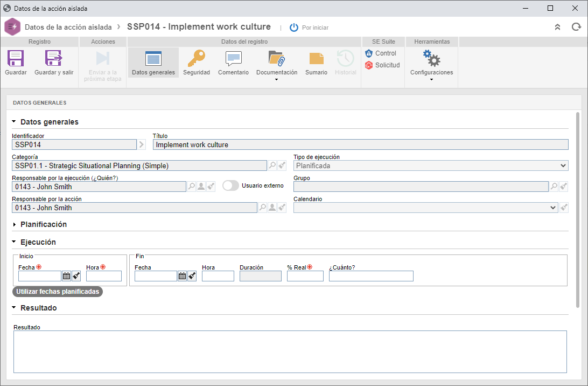Search Categoría with magnifier icon
The image size is (588, 386).
coord(272,165)
